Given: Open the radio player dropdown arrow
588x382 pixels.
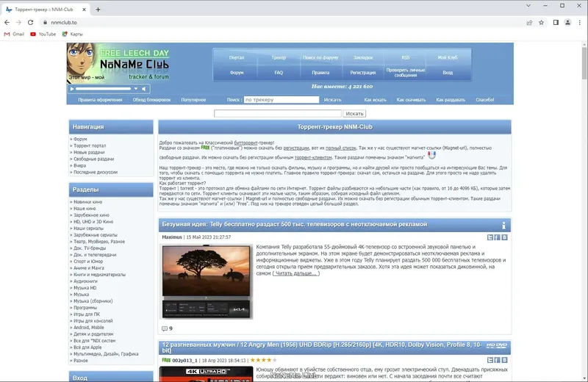Looking at the screenshot, I should pyautogui.click(x=136, y=89).
